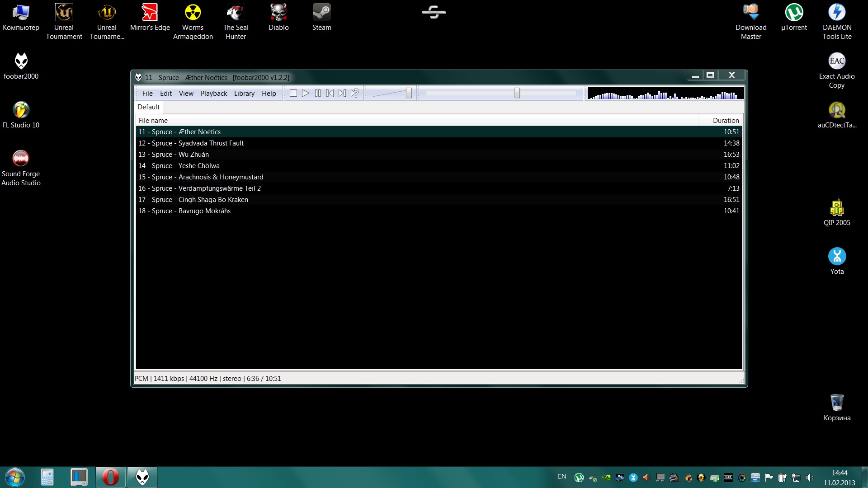Open the Playback menu

click(x=214, y=94)
